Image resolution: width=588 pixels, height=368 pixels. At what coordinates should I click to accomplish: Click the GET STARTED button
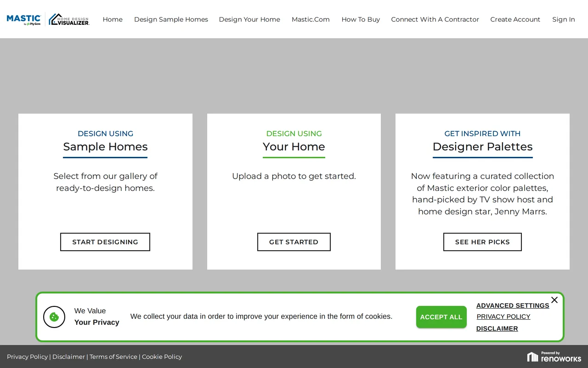[x=294, y=242]
